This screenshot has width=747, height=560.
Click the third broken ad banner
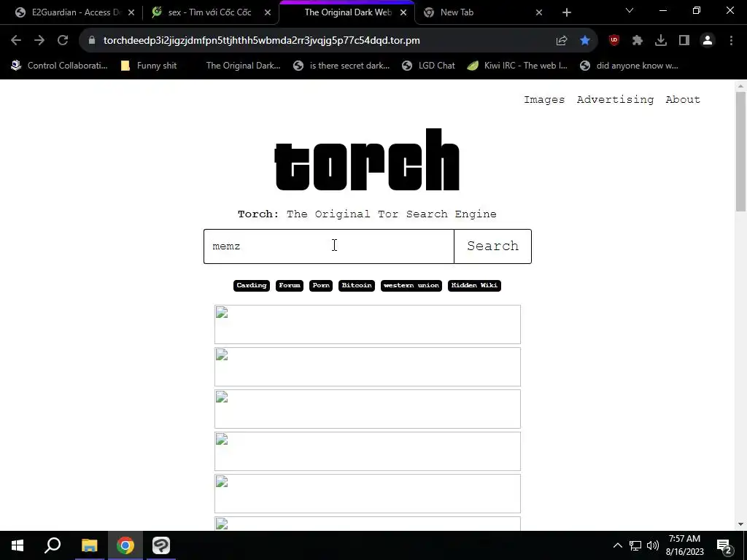point(368,409)
